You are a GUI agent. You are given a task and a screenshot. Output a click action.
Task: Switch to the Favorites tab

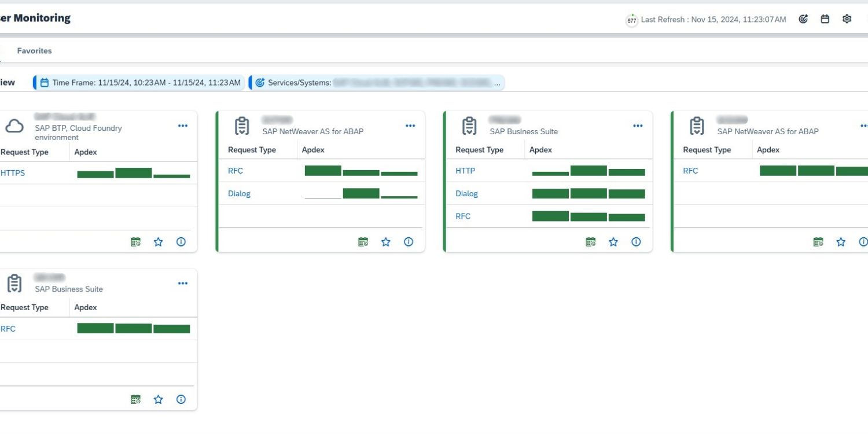pyautogui.click(x=34, y=51)
